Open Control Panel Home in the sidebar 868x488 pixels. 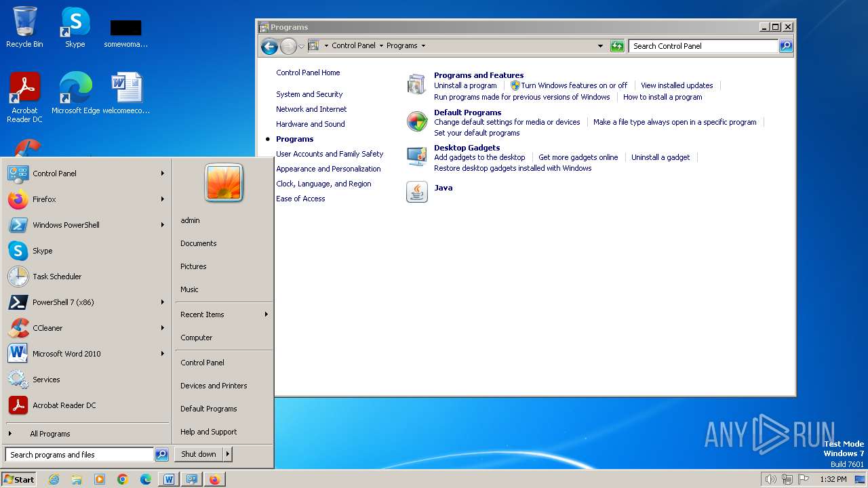click(308, 73)
